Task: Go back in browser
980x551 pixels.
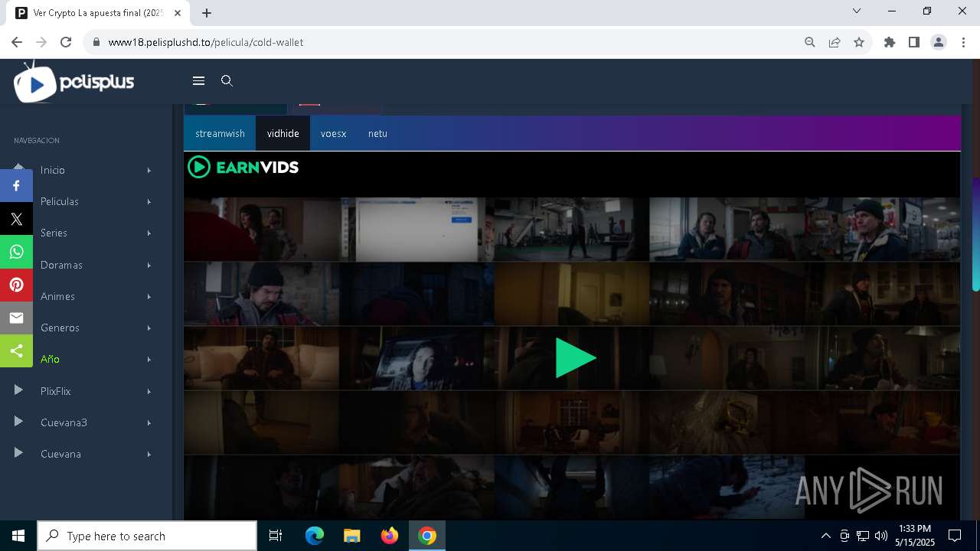Action: (17, 42)
